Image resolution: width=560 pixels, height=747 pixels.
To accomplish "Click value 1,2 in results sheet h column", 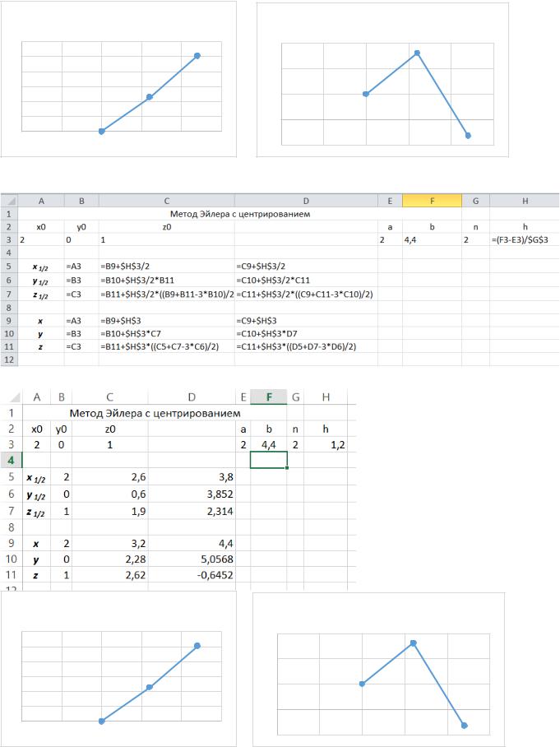I will (x=326, y=444).
